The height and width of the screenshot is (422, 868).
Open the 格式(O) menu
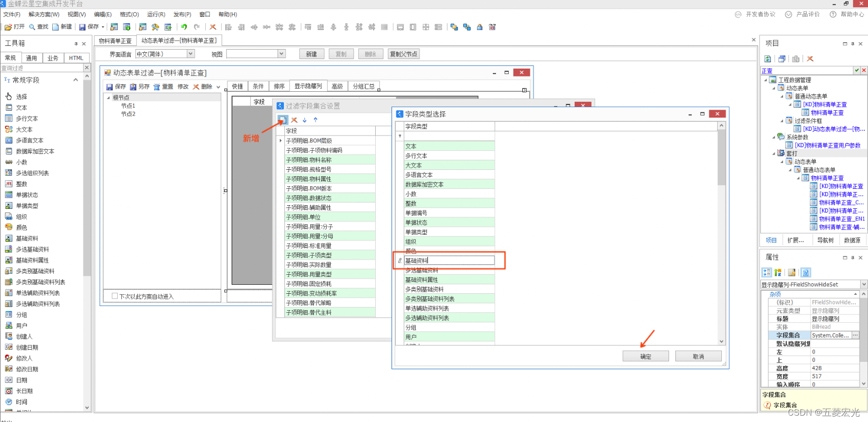pos(129,14)
